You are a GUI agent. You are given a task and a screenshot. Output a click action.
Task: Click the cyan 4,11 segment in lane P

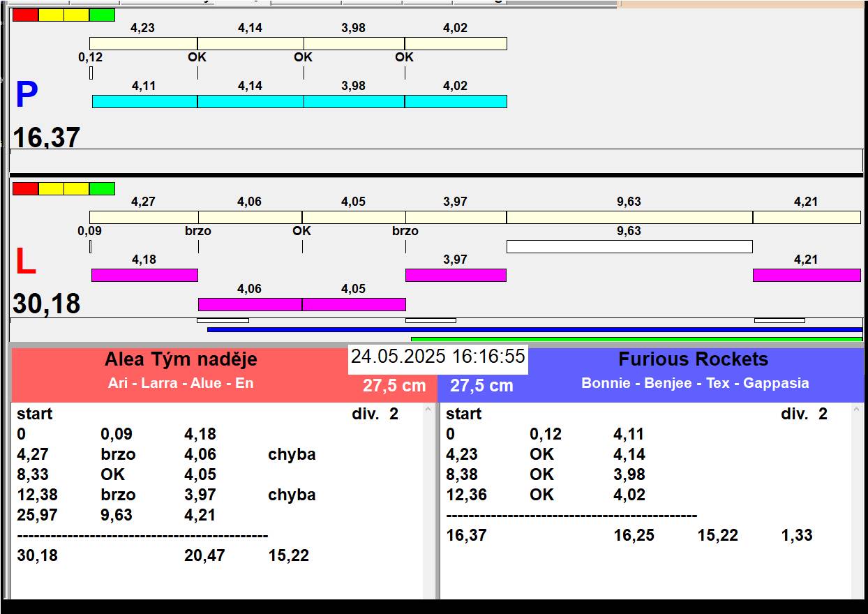[x=144, y=101]
